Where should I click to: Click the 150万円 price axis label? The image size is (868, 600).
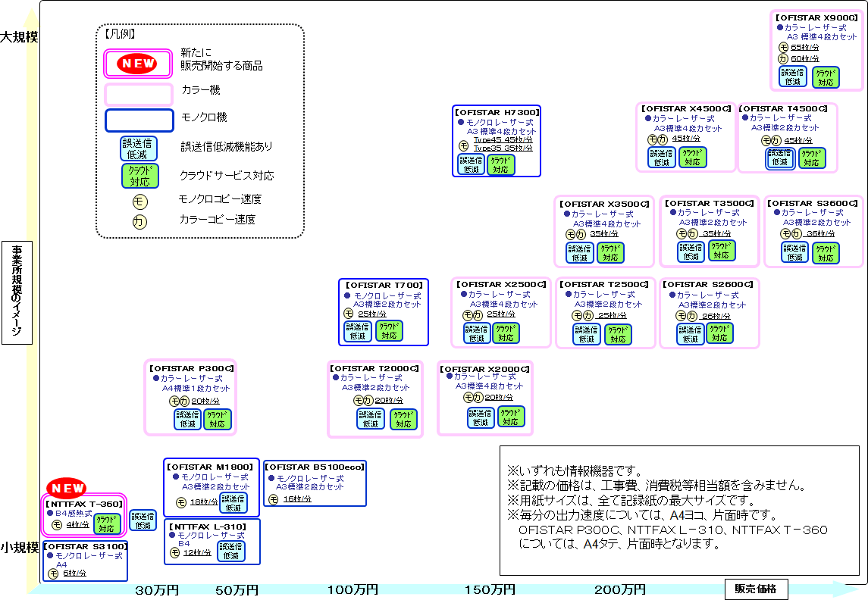click(x=490, y=590)
